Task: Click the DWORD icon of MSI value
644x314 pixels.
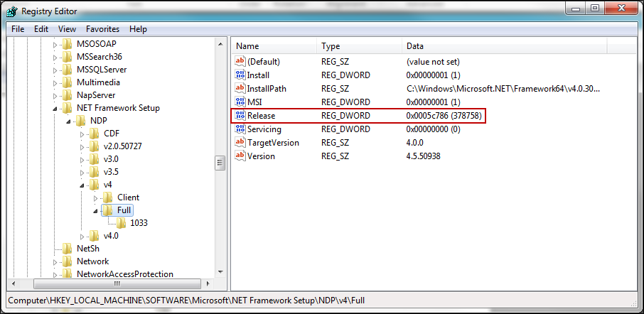Action: [x=240, y=102]
